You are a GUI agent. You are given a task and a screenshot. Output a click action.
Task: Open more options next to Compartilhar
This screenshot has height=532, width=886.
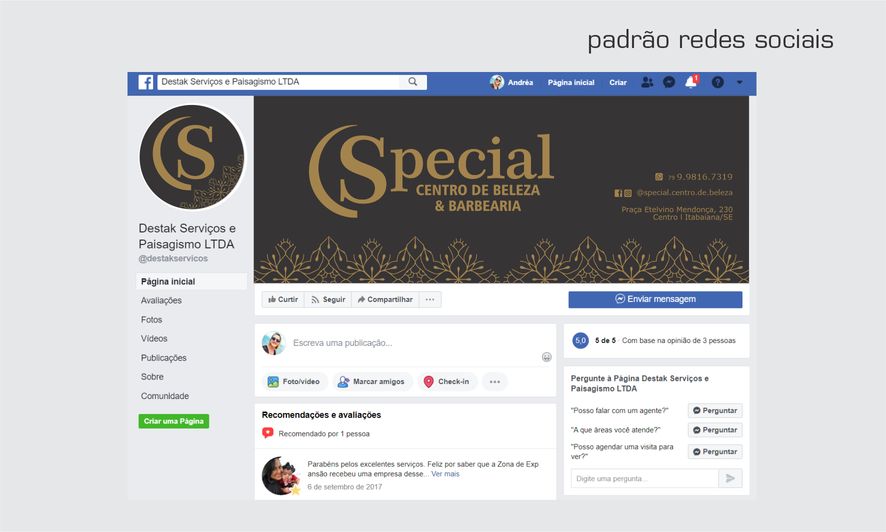pos(430,299)
